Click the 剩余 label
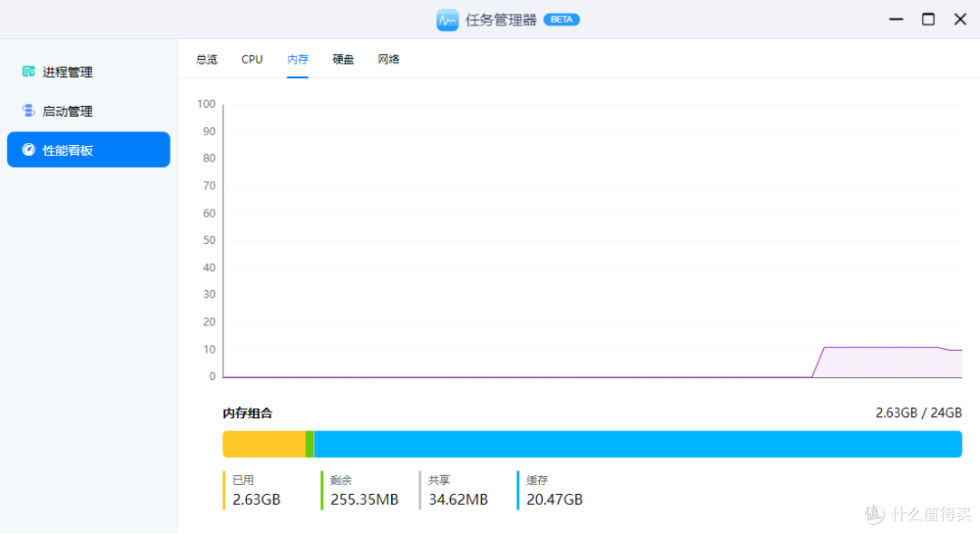The height and width of the screenshot is (534, 980). pyautogui.click(x=341, y=481)
